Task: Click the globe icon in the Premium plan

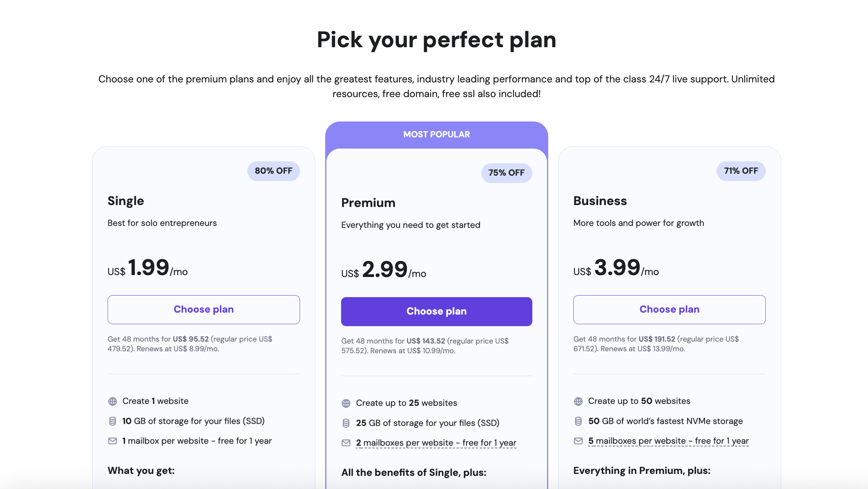Action: tap(346, 403)
